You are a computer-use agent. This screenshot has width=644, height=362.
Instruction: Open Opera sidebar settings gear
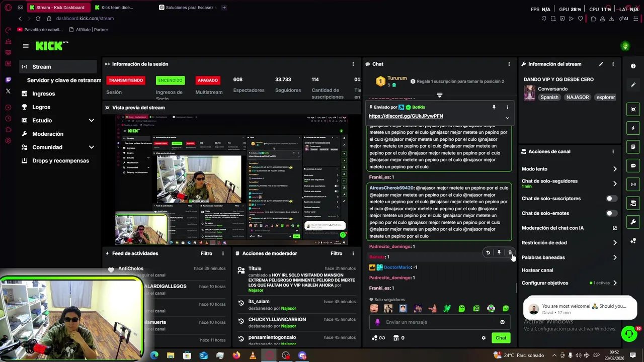pyautogui.click(x=8, y=140)
